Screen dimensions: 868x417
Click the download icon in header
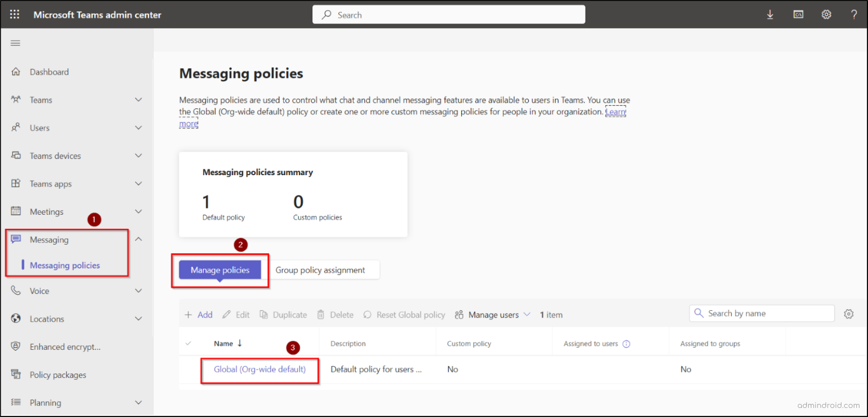pyautogui.click(x=770, y=15)
